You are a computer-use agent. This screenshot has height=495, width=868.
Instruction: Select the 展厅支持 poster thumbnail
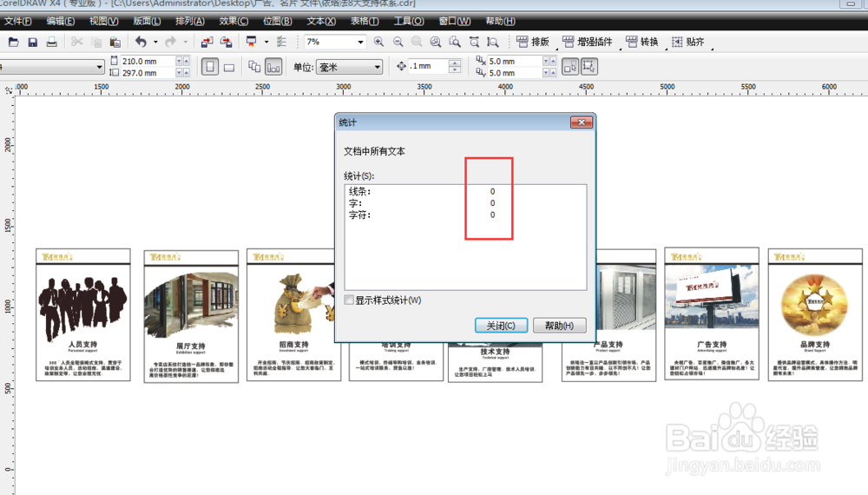tap(191, 316)
